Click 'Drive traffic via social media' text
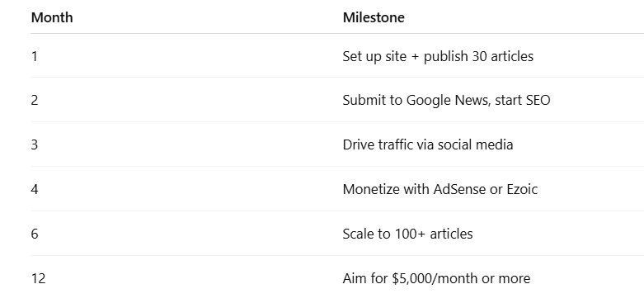The image size is (644, 303). 428,144
